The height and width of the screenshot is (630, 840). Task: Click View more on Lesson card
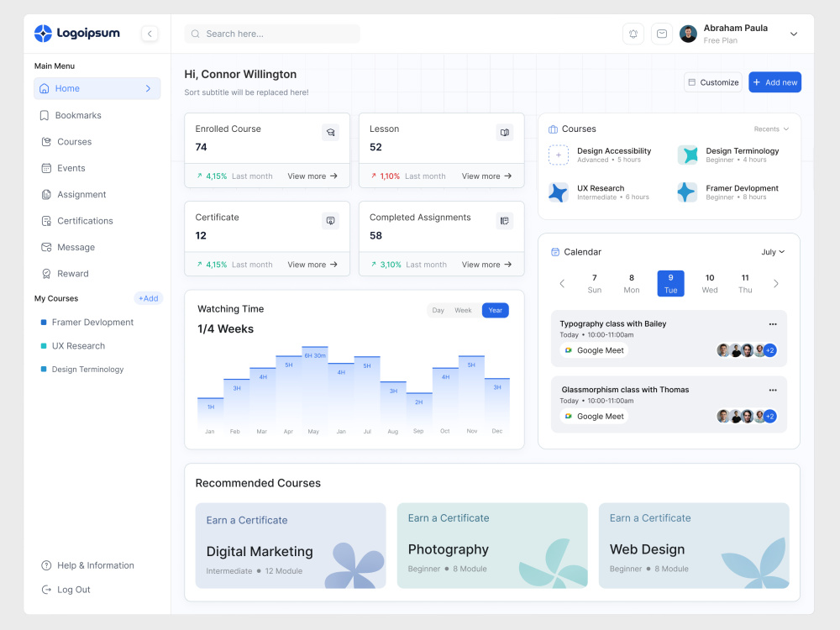coord(486,176)
